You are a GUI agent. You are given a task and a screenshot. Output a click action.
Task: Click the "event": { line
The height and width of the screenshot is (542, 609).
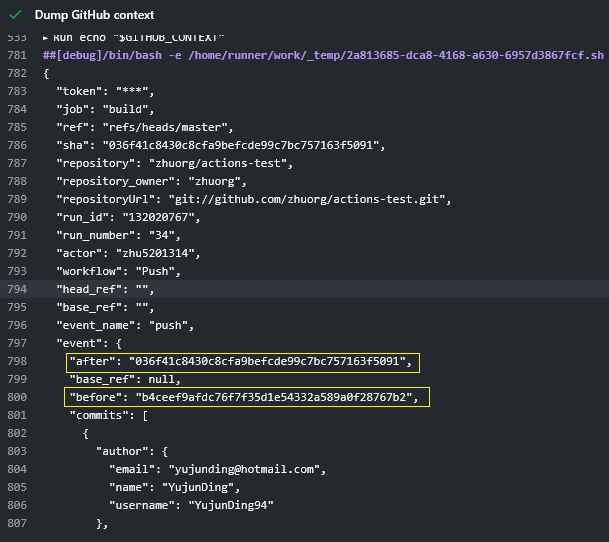(89, 343)
